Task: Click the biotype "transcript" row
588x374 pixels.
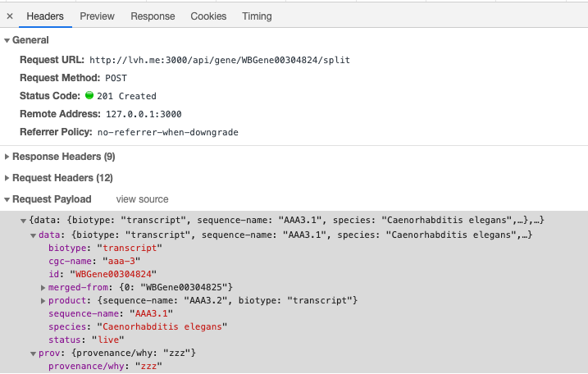Action: [105, 248]
